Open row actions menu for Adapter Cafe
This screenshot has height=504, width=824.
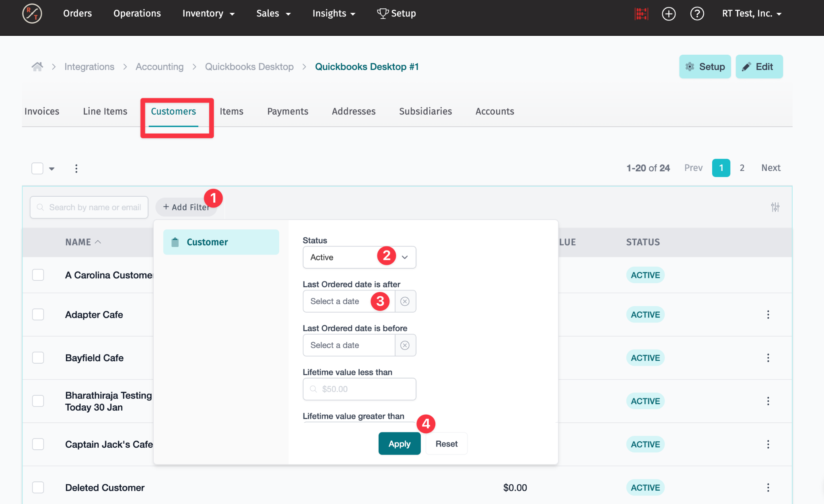[768, 315]
